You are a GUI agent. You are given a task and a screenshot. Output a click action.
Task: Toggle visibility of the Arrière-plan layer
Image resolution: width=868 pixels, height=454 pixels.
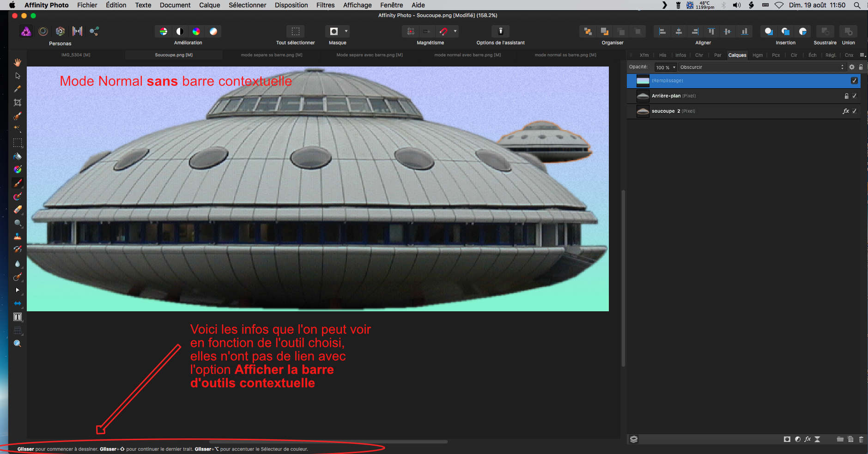(x=854, y=96)
